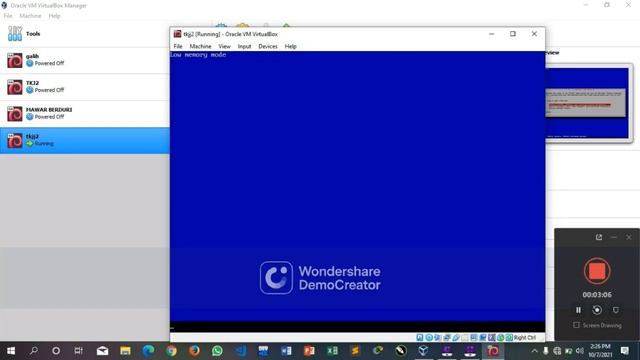Select the running tkj2 virtual machine
Viewport: 640px width, 360px height.
tap(84, 140)
